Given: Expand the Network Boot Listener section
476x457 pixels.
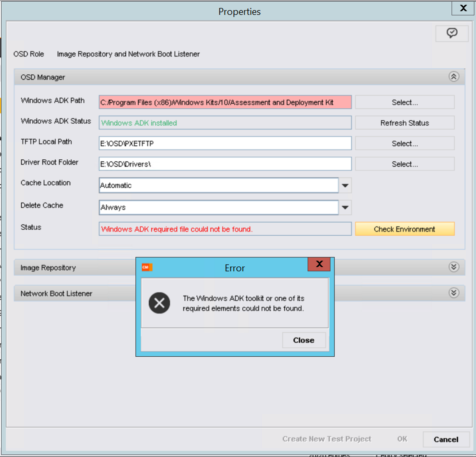Looking at the screenshot, I should (453, 293).
